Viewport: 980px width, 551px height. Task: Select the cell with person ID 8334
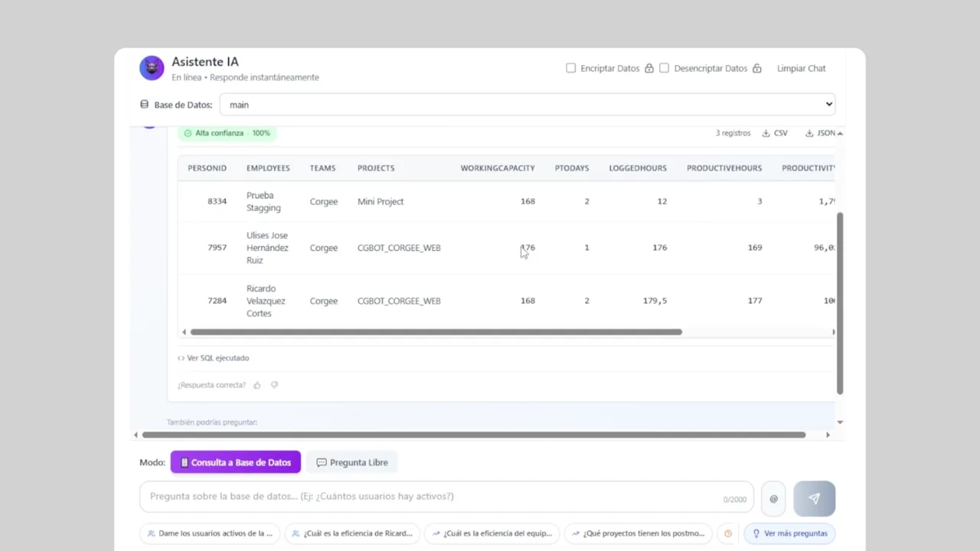[217, 201]
